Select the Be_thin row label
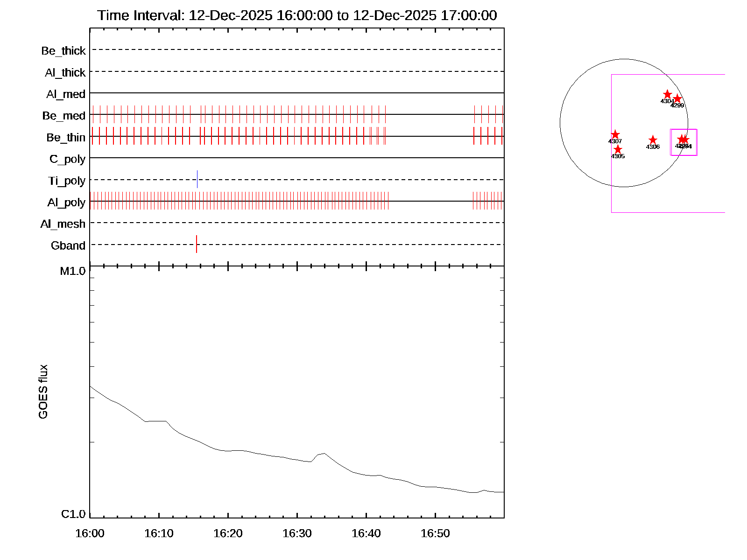The image size is (747, 560). pyautogui.click(x=66, y=138)
